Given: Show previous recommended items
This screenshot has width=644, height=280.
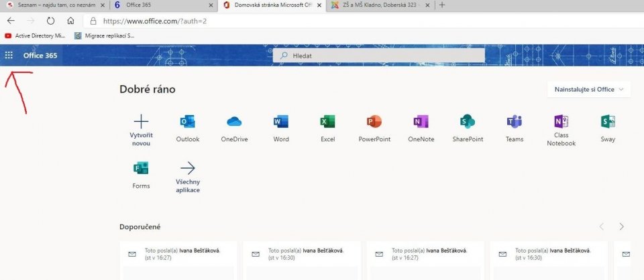Looking at the screenshot, I should click(x=602, y=226).
